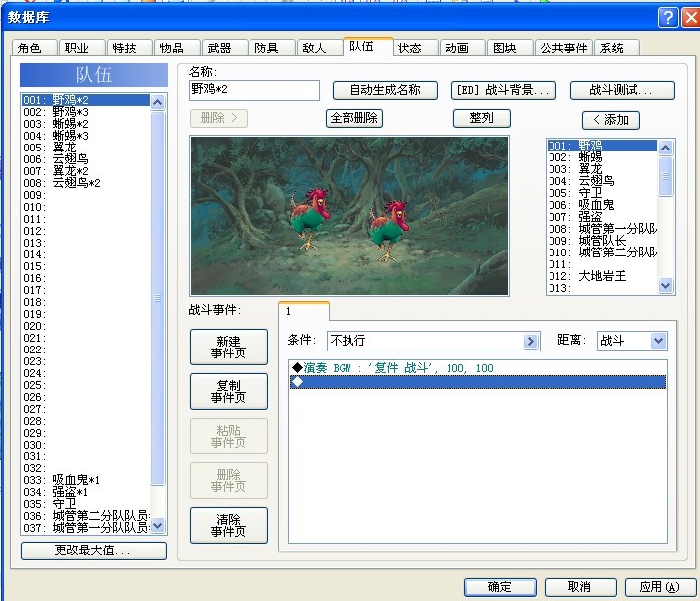The width and height of the screenshot is (700, 601).
Task: Click the right 野鸡 sprite in preview
Action: 388,232
